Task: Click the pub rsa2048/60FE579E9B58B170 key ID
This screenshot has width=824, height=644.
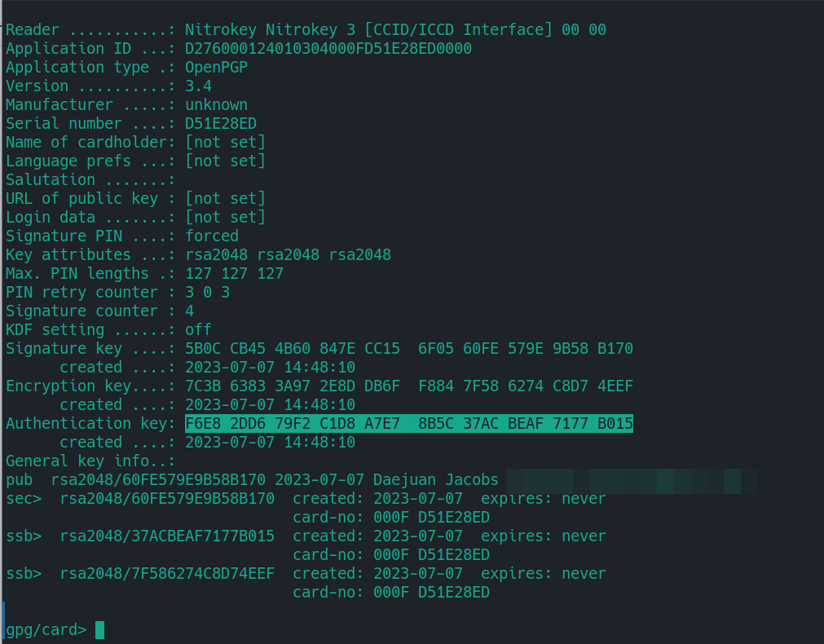Action: (x=158, y=480)
